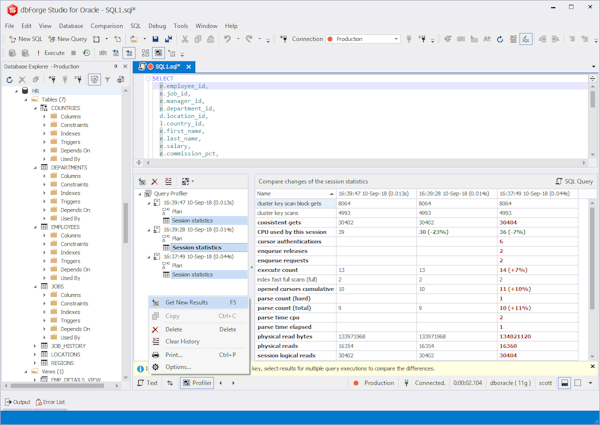Screen dimensions: 600x425
Task: Click the Save icon in the toolbar
Action: [155, 39]
